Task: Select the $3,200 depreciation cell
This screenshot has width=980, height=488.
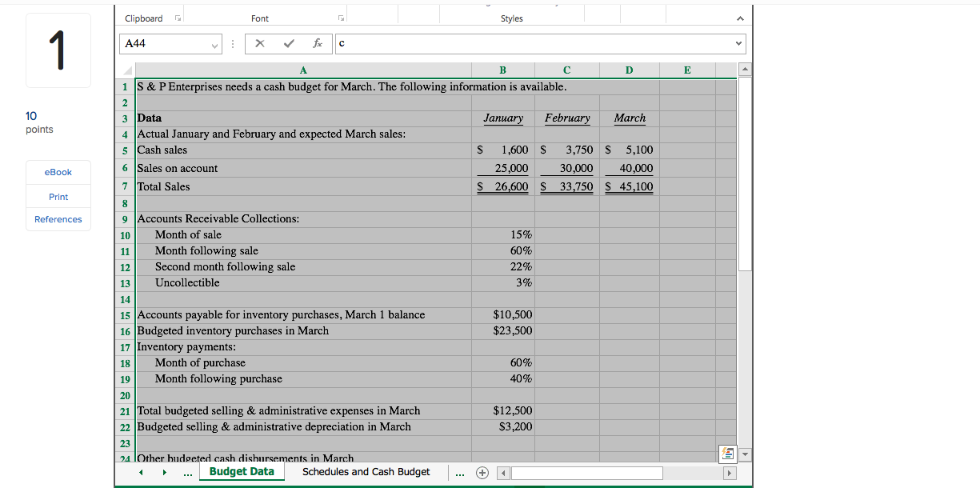Action: 502,426
